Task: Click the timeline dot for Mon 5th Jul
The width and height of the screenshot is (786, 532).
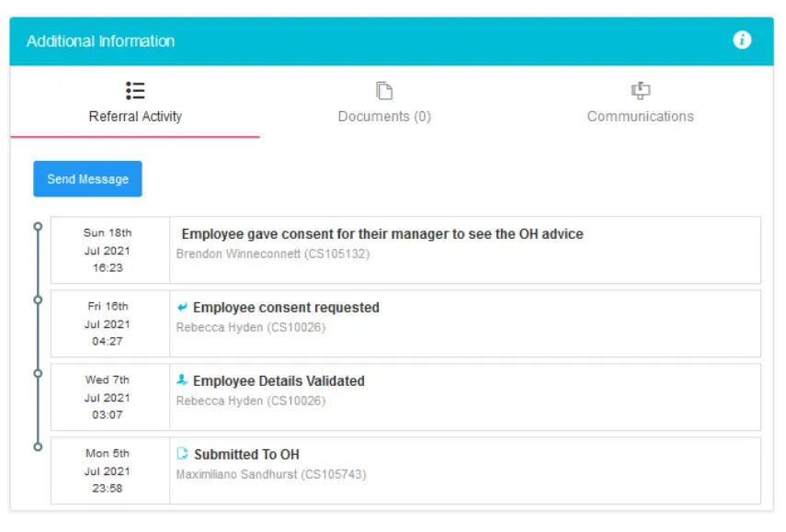Action: (x=38, y=447)
